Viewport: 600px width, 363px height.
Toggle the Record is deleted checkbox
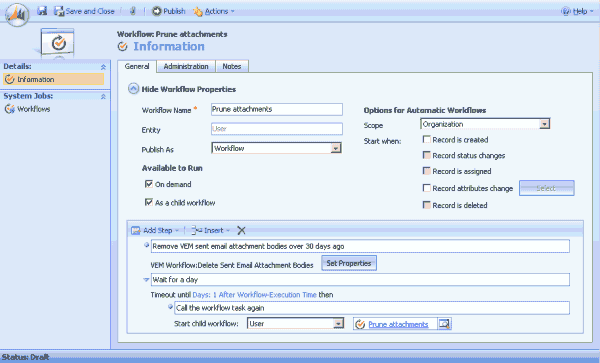tap(427, 205)
